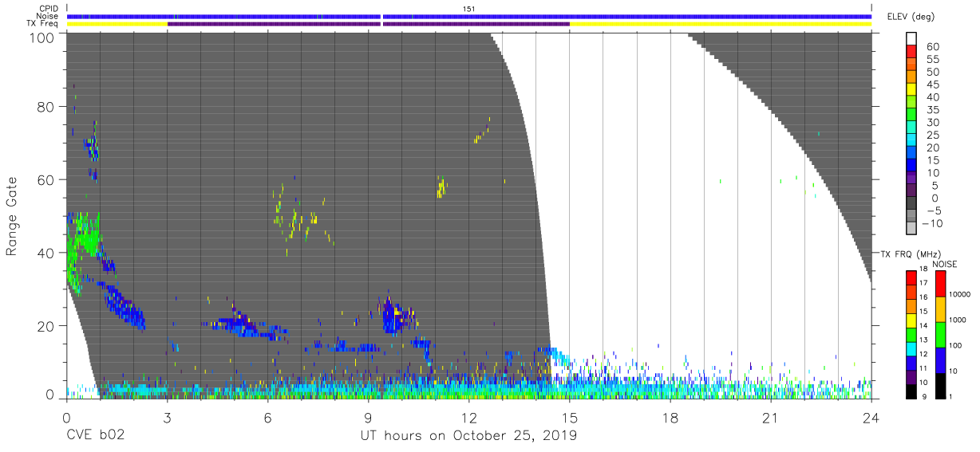Click the −10 label on ELEV colorbar
This screenshot has height=452, width=980.
pyautogui.click(x=933, y=223)
